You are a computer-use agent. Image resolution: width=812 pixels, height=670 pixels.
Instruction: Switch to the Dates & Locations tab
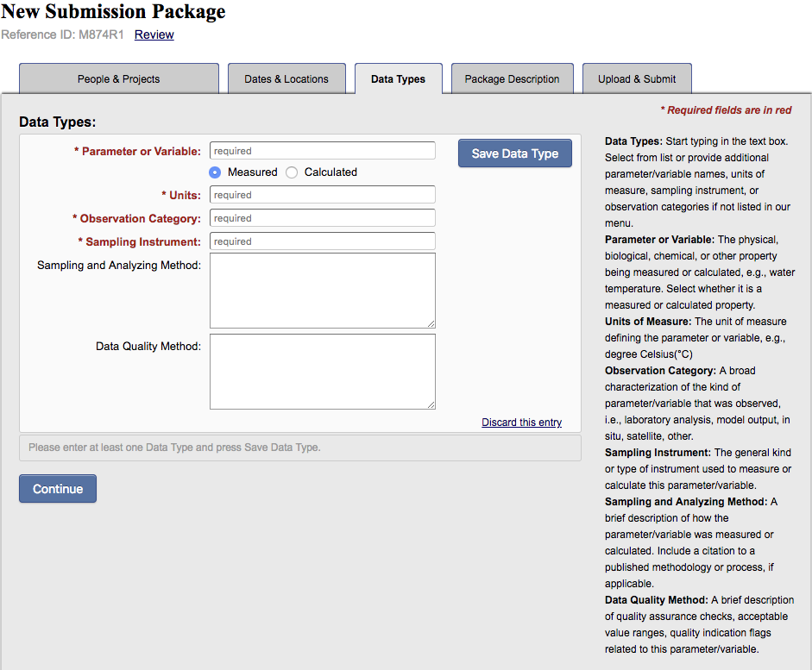pyautogui.click(x=286, y=78)
